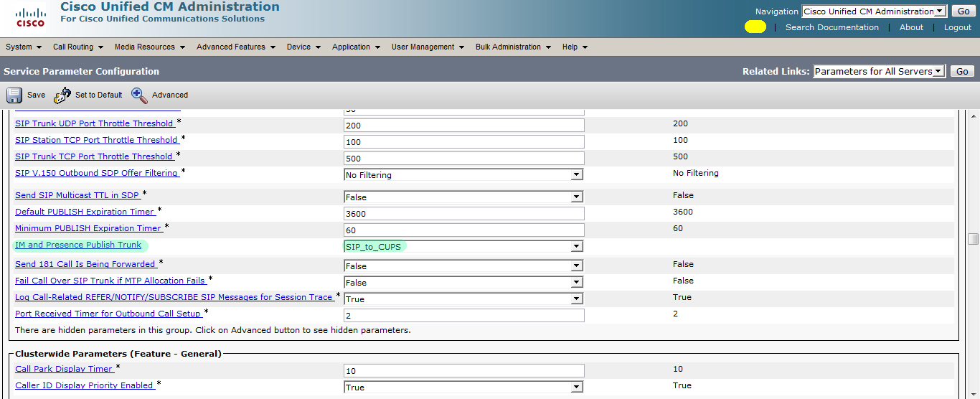Open the System menu
This screenshot has width=980, height=399.
click(22, 47)
